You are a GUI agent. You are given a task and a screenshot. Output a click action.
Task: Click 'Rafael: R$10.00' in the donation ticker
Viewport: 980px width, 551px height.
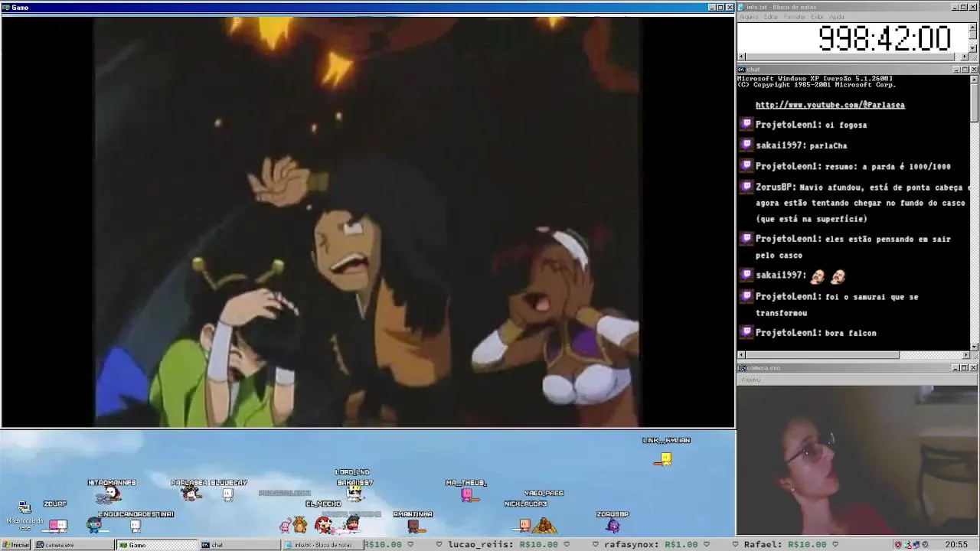coord(785,545)
